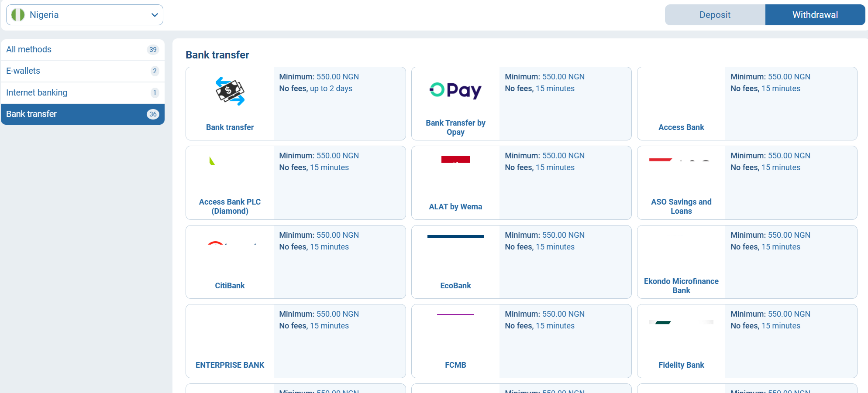Open the ENTERPRISE BANK payment method

pyautogui.click(x=295, y=341)
